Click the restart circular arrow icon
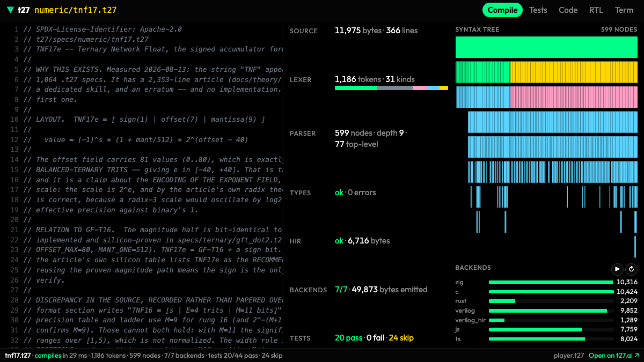 coord(631,269)
